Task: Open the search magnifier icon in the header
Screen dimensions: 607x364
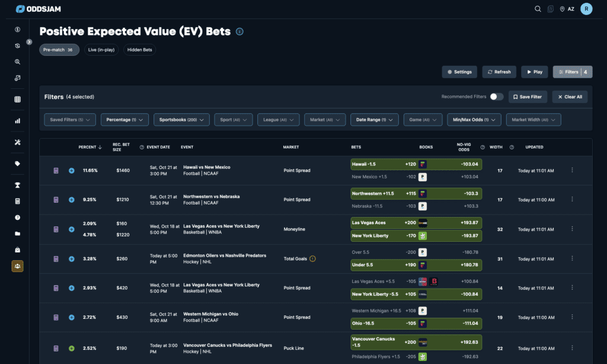Action: (x=538, y=9)
